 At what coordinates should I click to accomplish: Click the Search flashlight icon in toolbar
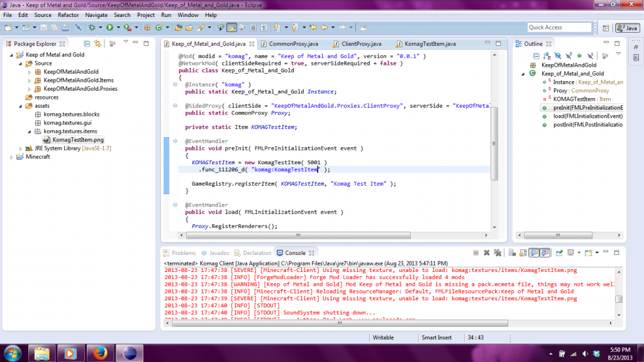point(201,28)
